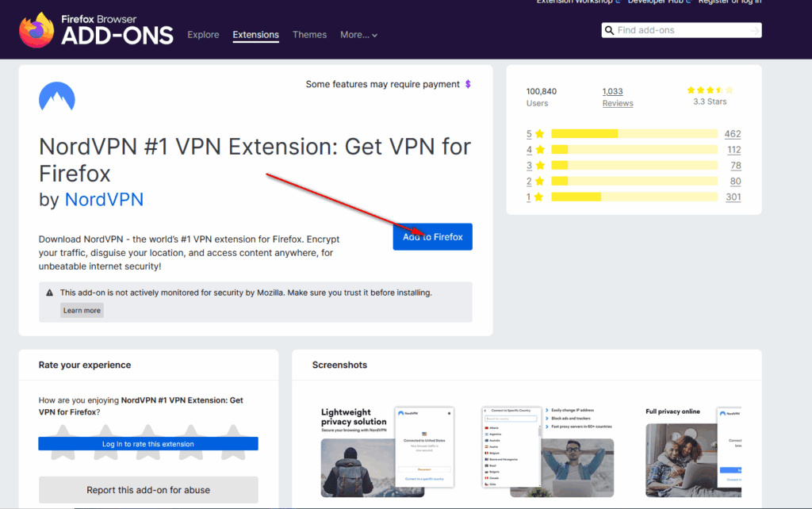Click Report this add-on for abuse
This screenshot has height=509, width=812.
148,490
